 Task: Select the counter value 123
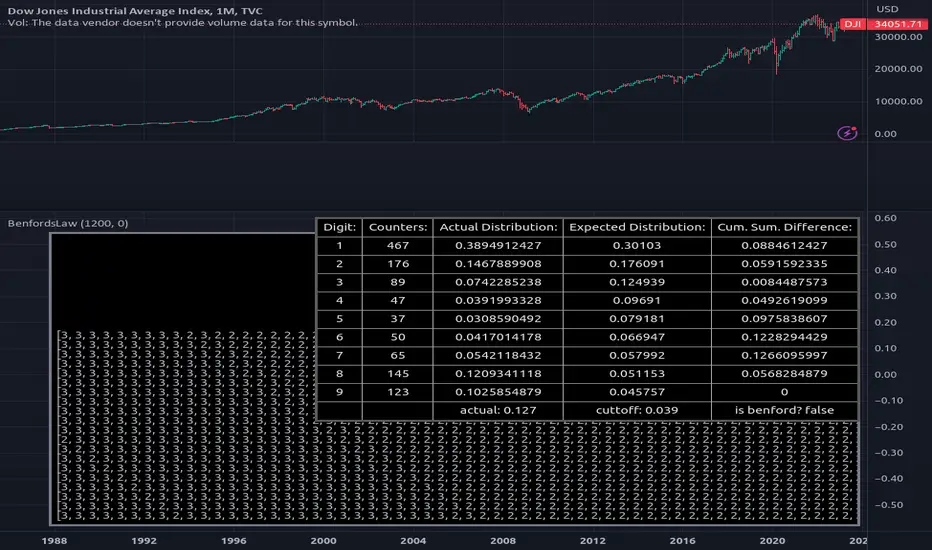(x=398, y=392)
